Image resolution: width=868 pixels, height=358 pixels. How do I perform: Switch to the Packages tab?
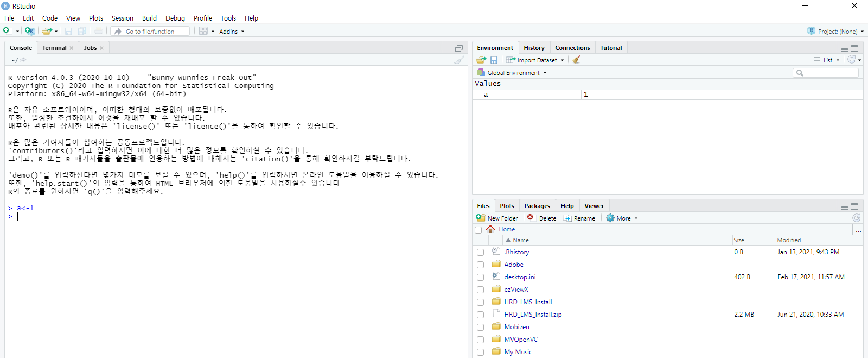537,206
